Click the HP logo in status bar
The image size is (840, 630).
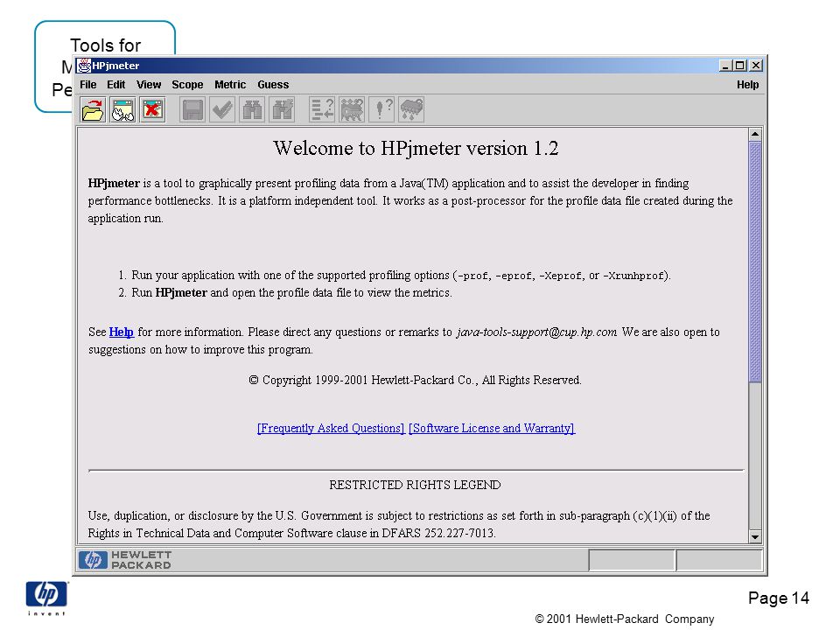(x=94, y=560)
